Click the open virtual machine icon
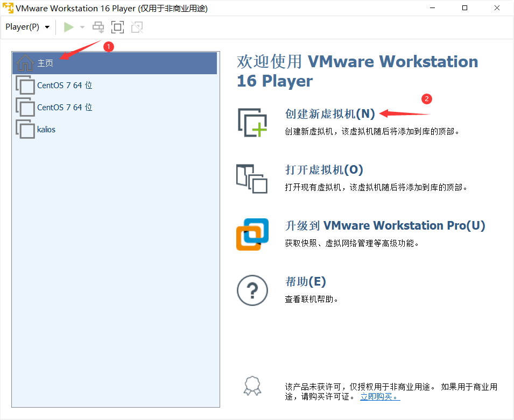 coord(252,179)
